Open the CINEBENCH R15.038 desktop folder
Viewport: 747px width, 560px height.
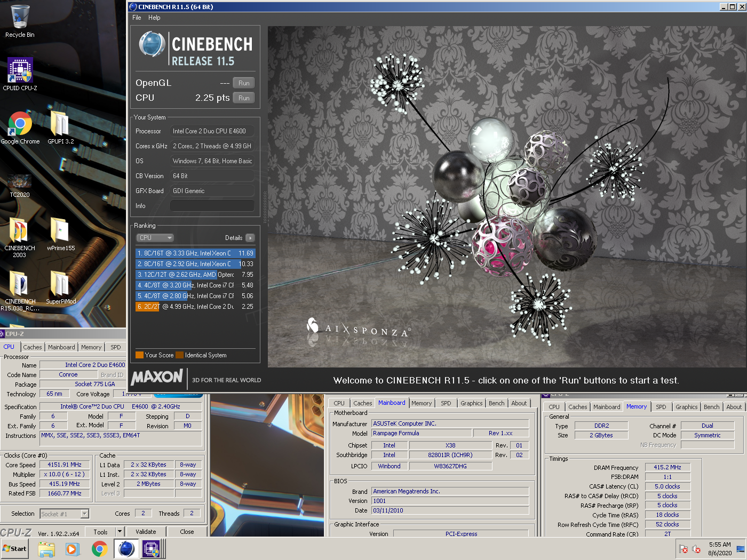(x=20, y=291)
